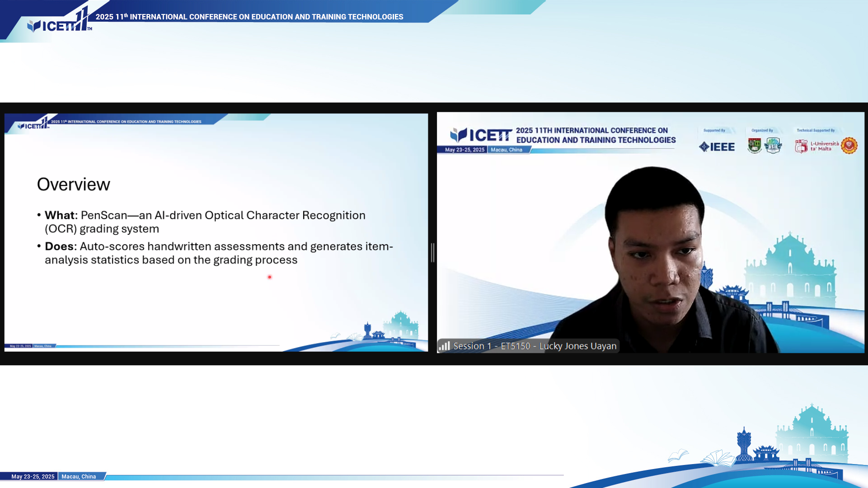Toggle the red laser pointer dot
The width and height of the screenshot is (868, 488).
[269, 277]
